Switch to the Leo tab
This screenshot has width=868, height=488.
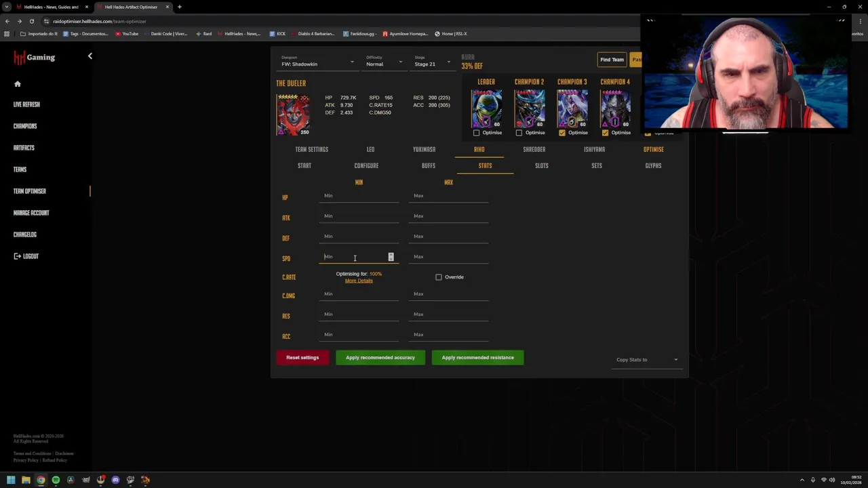tap(370, 149)
